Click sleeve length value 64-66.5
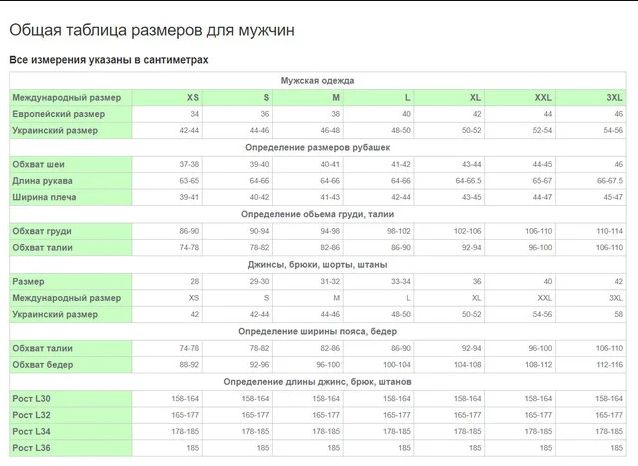This screenshot has height=466, width=638. (x=468, y=181)
